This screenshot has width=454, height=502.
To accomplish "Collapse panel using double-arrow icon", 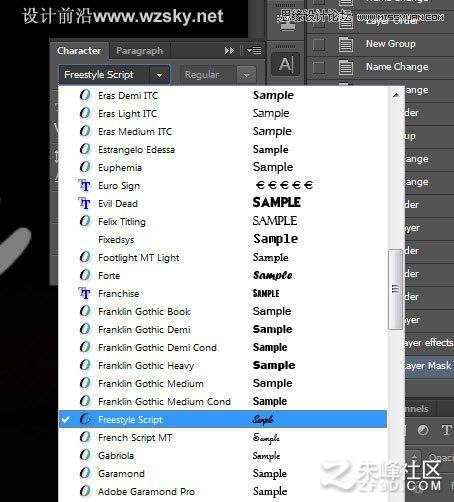I will click(x=229, y=50).
